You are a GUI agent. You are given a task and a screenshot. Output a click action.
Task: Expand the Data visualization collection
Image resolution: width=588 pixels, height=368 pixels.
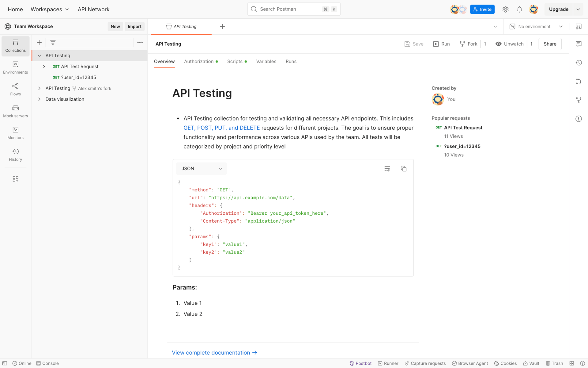click(x=39, y=99)
